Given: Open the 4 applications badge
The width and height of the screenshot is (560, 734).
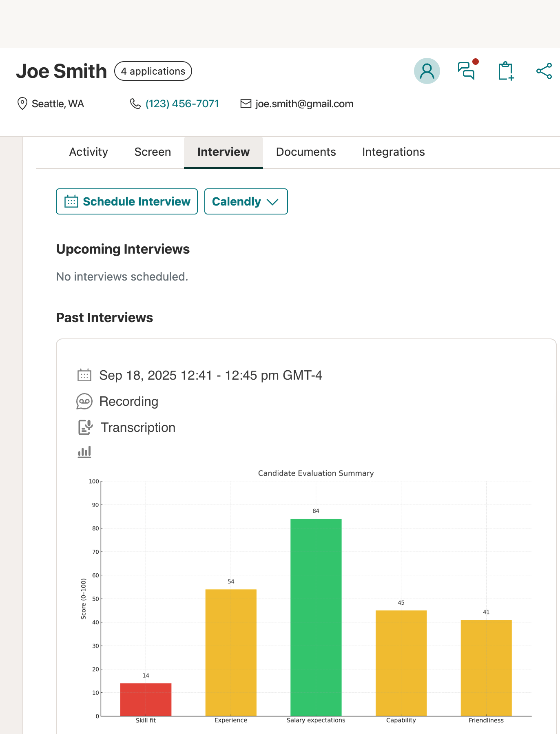Looking at the screenshot, I should click(153, 71).
